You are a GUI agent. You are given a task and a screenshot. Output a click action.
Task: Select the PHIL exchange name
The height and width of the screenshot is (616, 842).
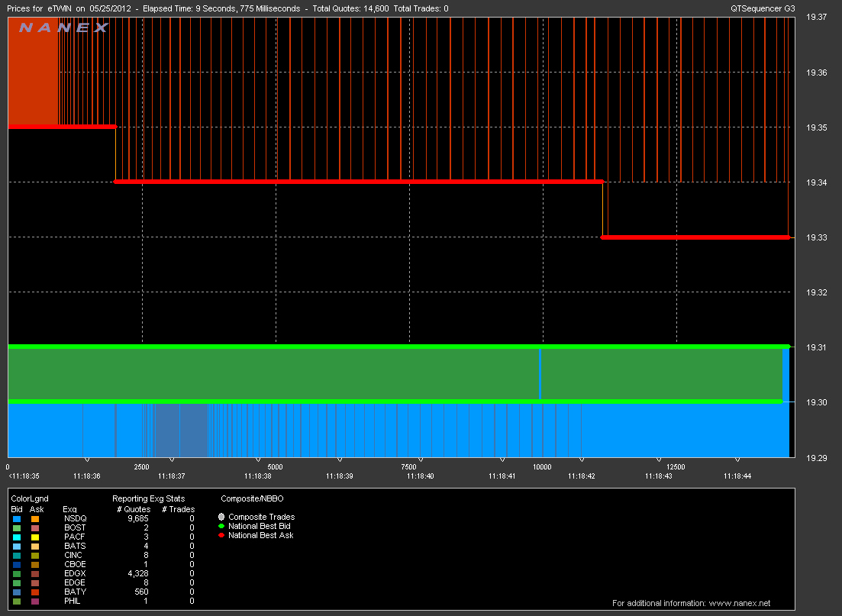(x=73, y=601)
